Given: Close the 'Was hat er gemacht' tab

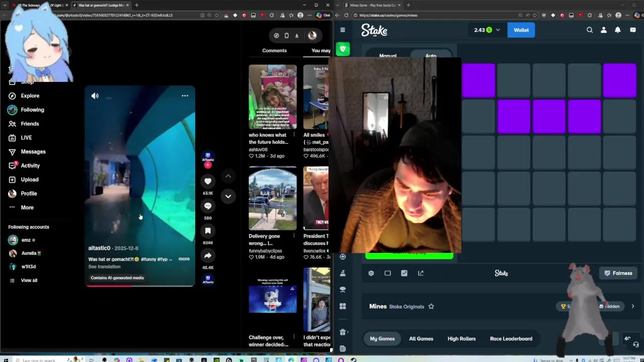Looking at the screenshot, I should 127,5.
